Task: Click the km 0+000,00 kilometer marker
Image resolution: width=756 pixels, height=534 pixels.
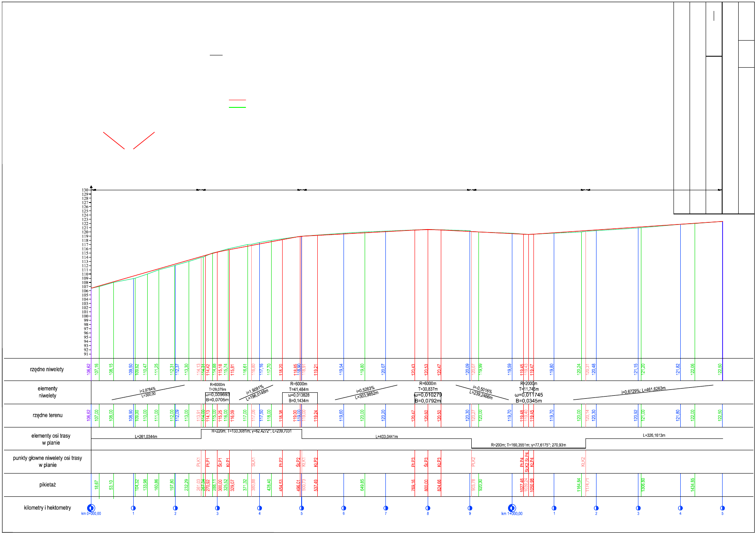Action: [x=91, y=508]
